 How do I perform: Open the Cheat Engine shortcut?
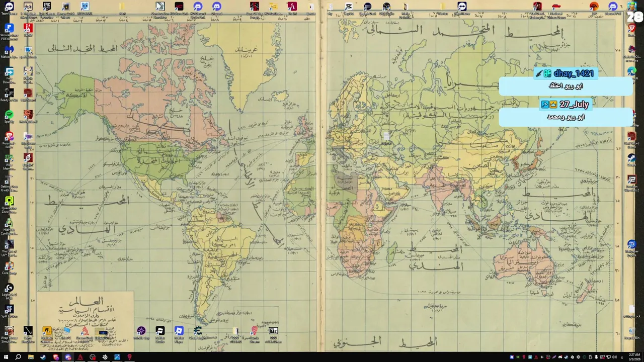[x=198, y=332]
